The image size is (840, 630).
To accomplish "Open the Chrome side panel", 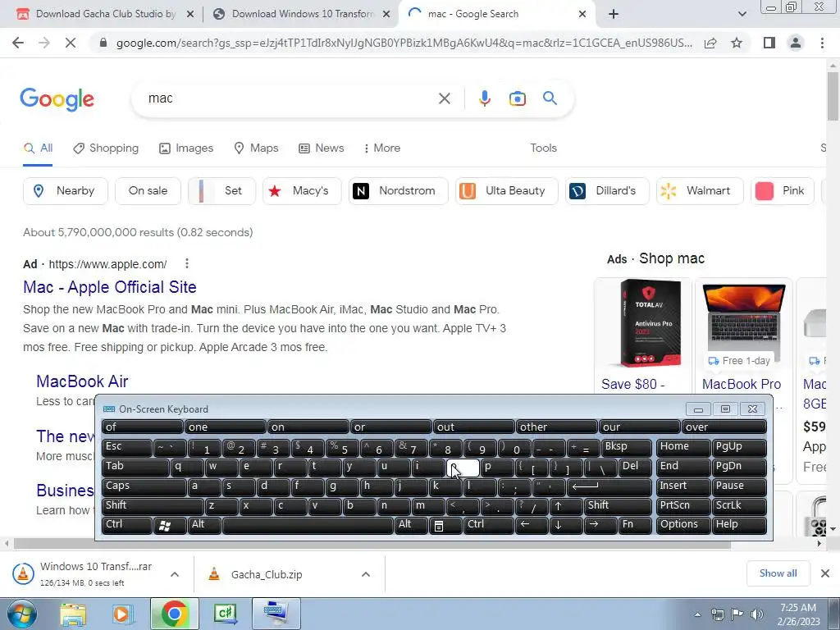I will pos(769,43).
